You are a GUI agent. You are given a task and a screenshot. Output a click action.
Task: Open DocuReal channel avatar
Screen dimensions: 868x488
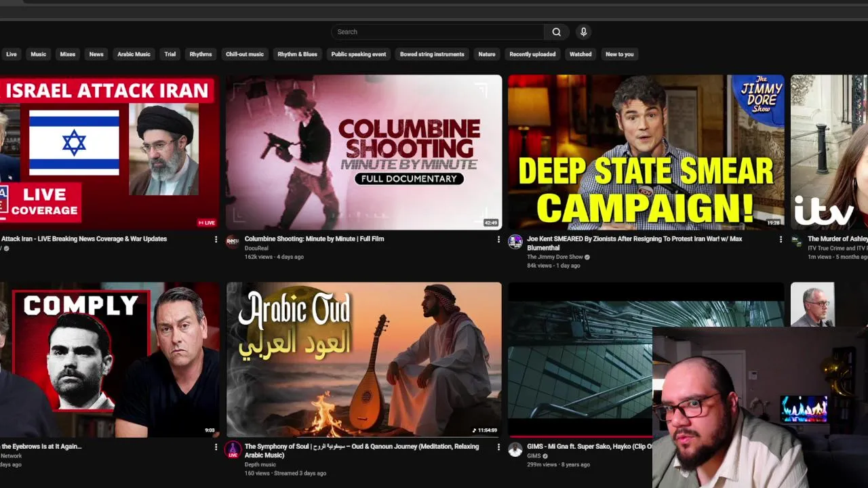point(233,242)
